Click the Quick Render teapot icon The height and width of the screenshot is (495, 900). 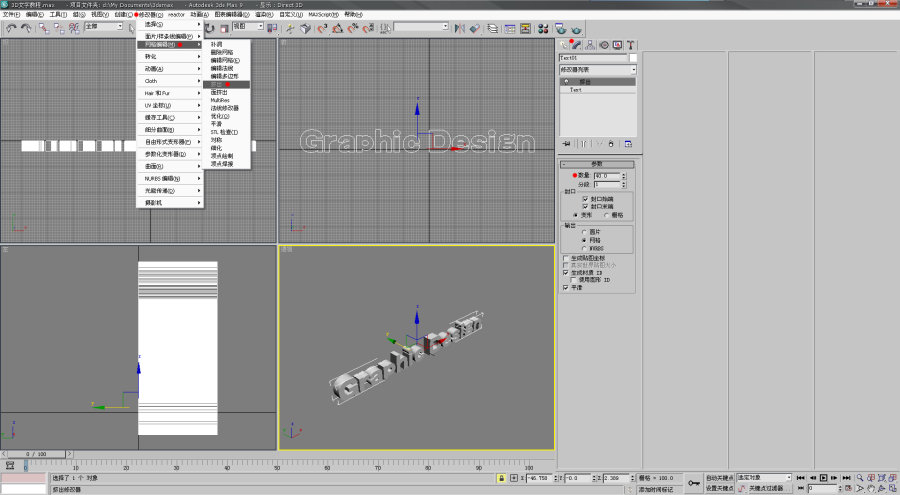pos(576,28)
